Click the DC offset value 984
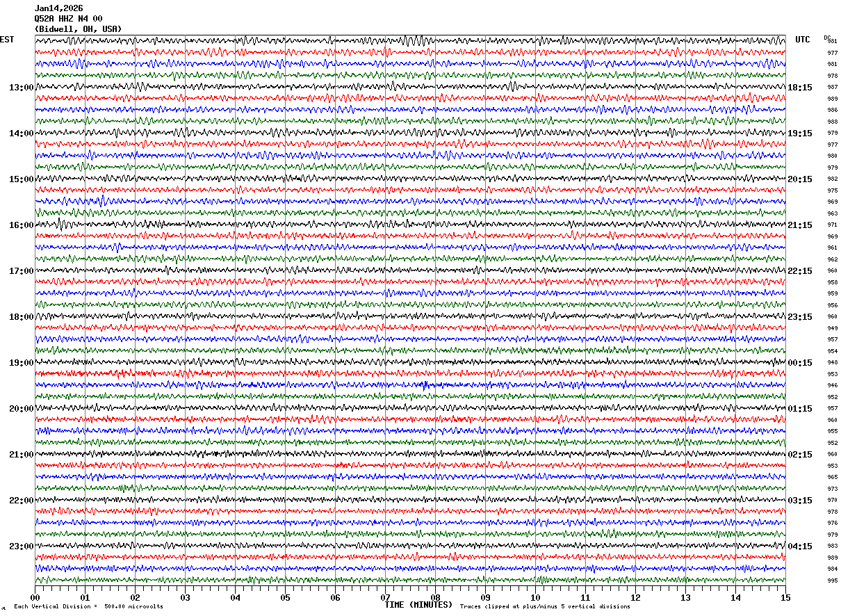This screenshot has height=616, width=841. point(832,569)
